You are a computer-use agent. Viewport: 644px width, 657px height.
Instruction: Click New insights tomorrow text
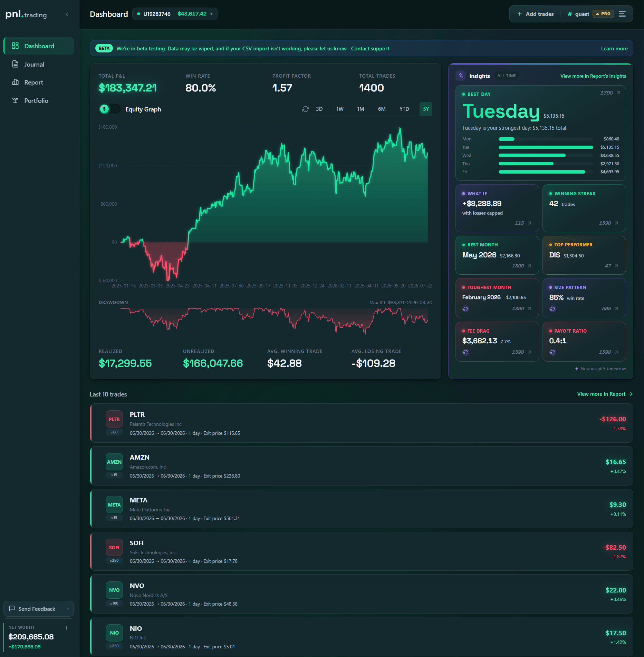(603, 369)
